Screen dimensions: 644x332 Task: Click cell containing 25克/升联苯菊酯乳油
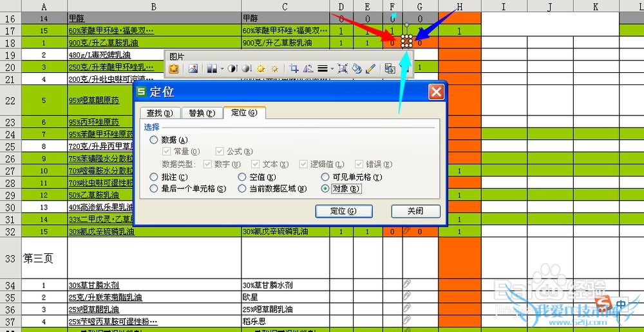155,297
